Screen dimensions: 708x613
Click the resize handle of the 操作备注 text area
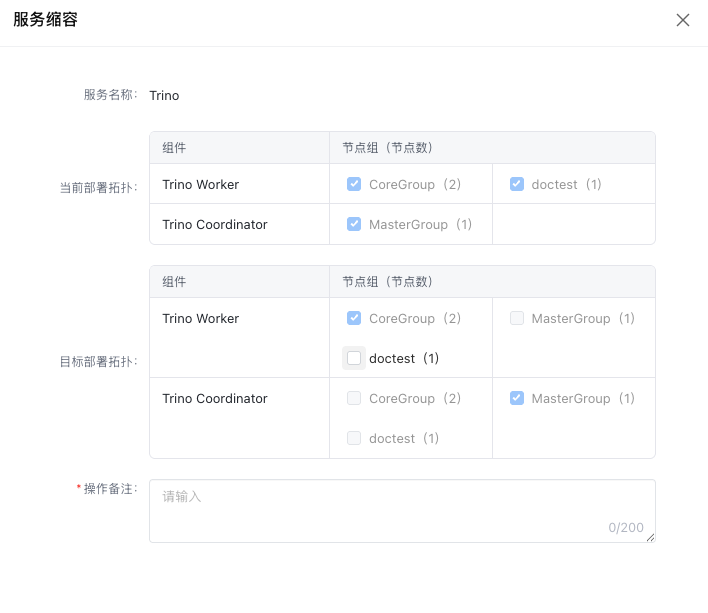(650, 537)
